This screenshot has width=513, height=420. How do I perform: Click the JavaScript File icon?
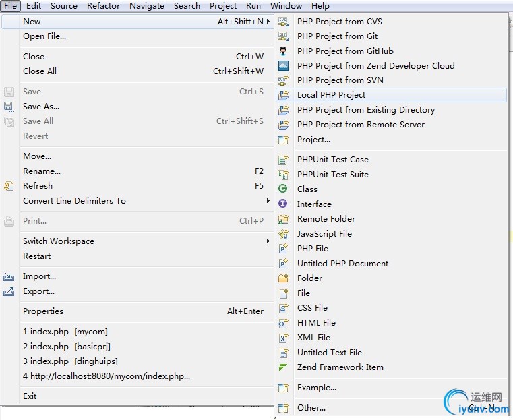(283, 233)
